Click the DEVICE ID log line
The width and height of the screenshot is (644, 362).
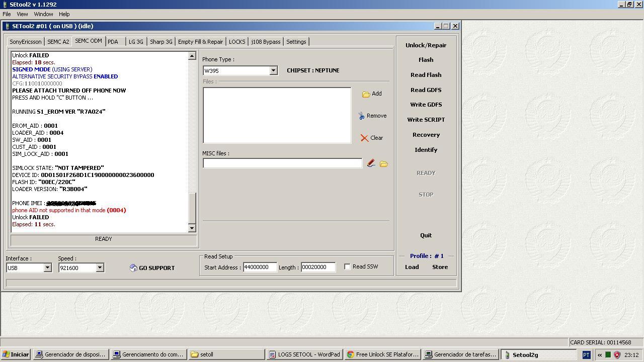tap(83, 175)
